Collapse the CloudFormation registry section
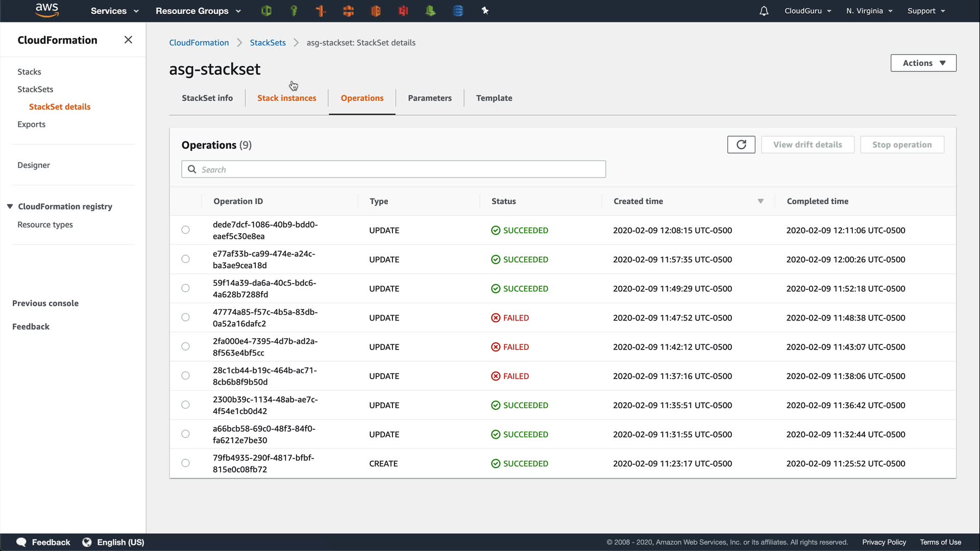980x551 pixels. coord(10,207)
